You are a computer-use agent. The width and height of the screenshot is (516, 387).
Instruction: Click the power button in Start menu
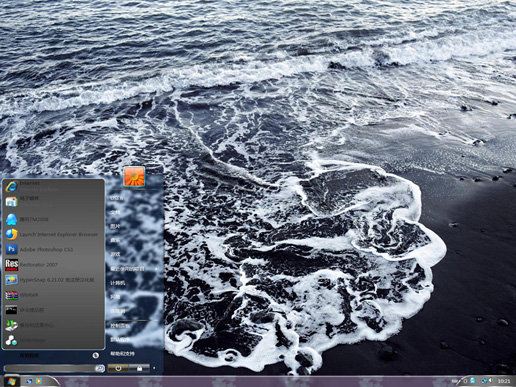pyautogui.click(x=118, y=368)
